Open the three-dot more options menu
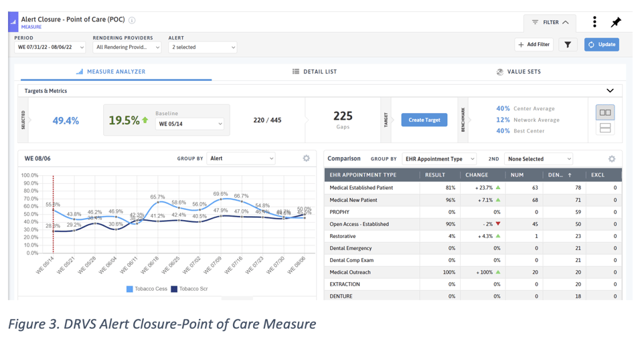 tap(594, 22)
